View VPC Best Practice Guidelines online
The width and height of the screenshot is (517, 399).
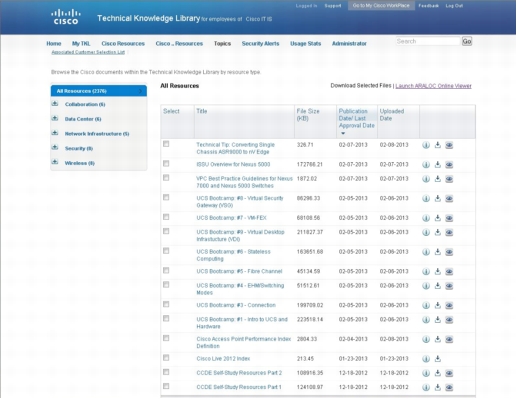tap(449, 179)
